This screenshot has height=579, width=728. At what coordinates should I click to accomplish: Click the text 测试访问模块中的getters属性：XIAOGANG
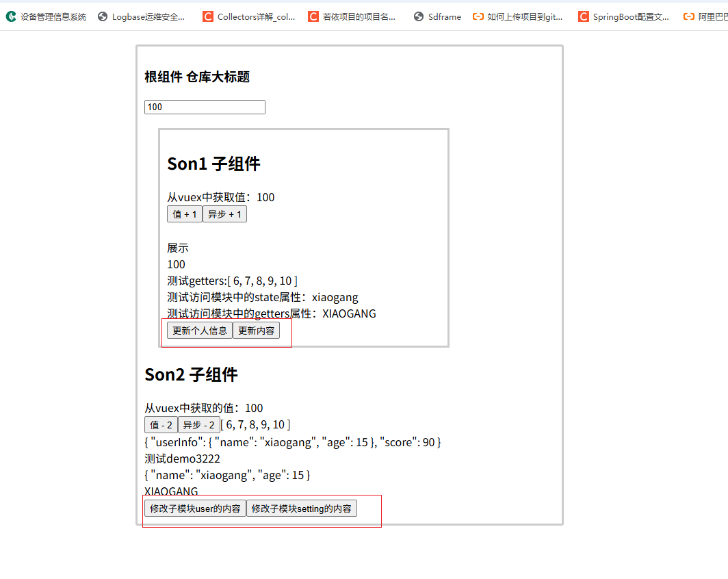[272, 313]
